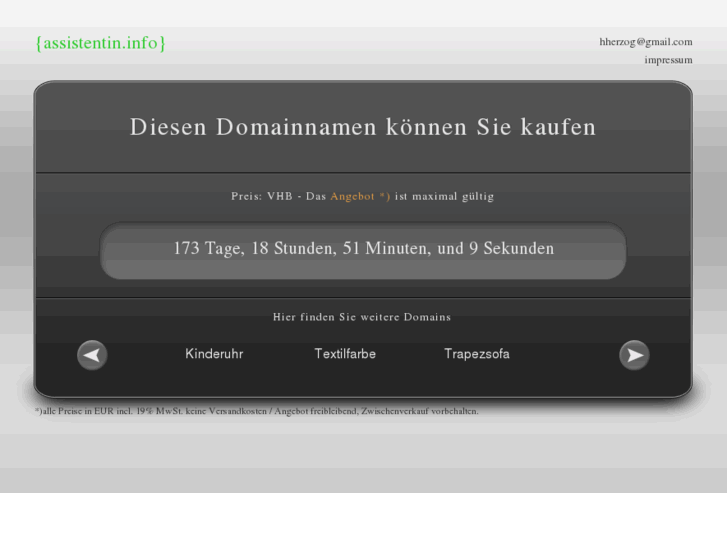Click the right arrow carousel button
Screen dimensions: 727x545
[634, 355]
